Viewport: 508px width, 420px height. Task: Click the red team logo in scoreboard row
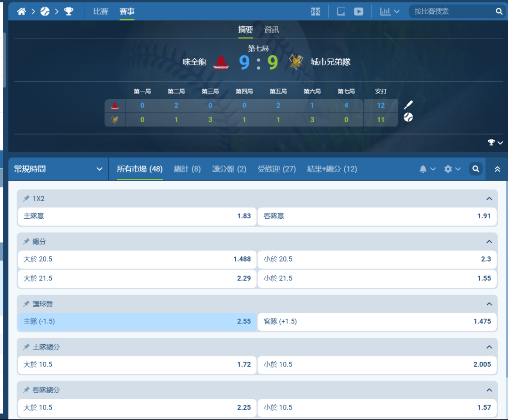pos(115,105)
